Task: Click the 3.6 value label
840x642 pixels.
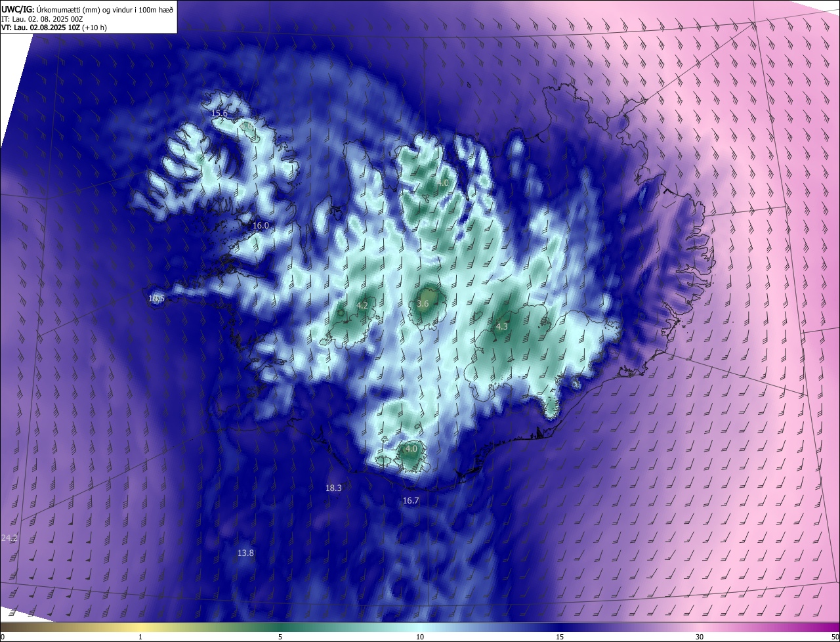Action: pos(423,303)
